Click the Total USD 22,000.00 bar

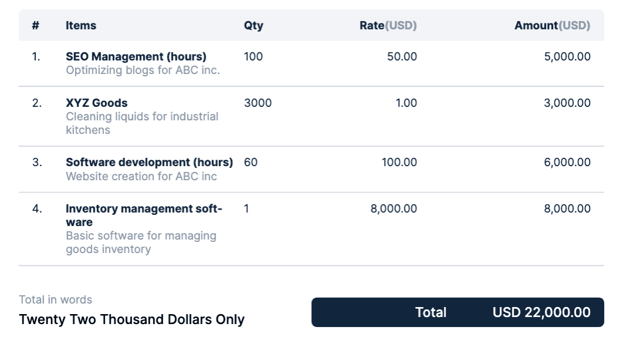point(457,312)
